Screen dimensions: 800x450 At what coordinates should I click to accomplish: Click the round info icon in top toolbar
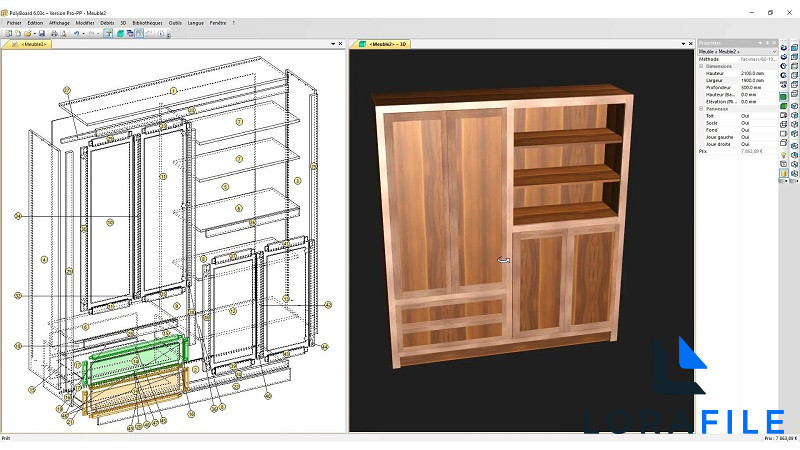(x=160, y=33)
